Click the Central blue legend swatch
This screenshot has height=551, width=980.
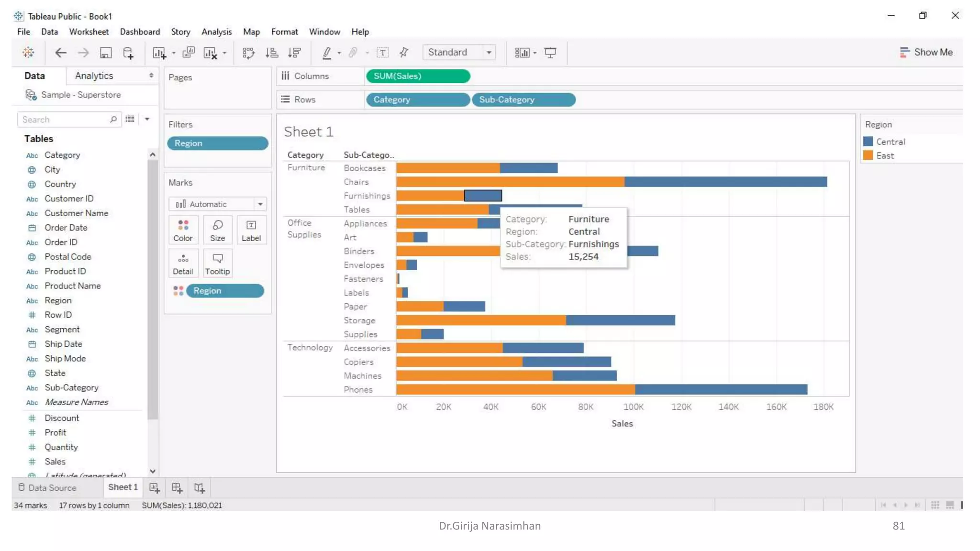[868, 142]
